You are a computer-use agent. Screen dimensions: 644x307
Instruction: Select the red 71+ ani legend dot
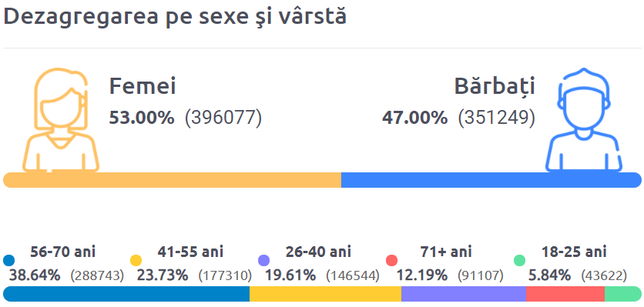(392, 260)
